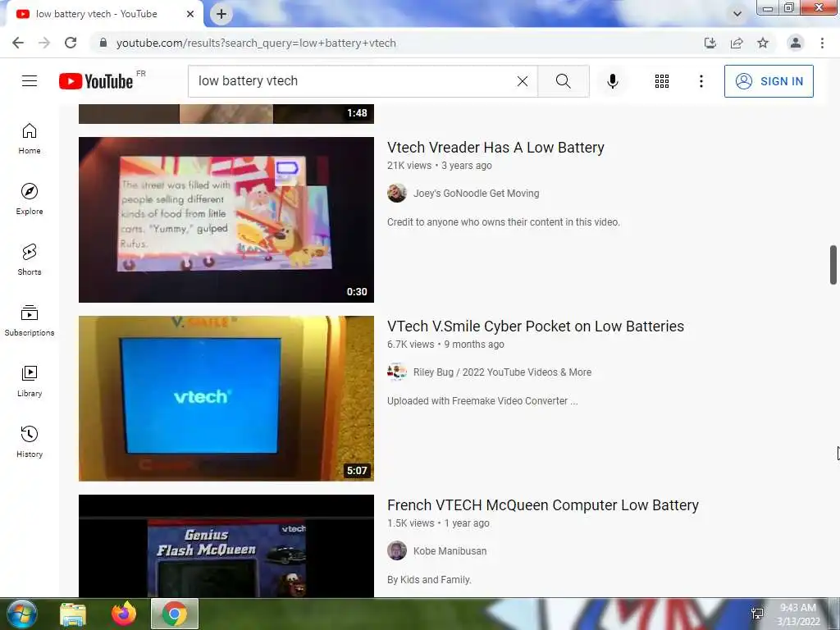The width and height of the screenshot is (840, 630).
Task: Open YouTube settings three-dot menu
Action: coord(701,81)
